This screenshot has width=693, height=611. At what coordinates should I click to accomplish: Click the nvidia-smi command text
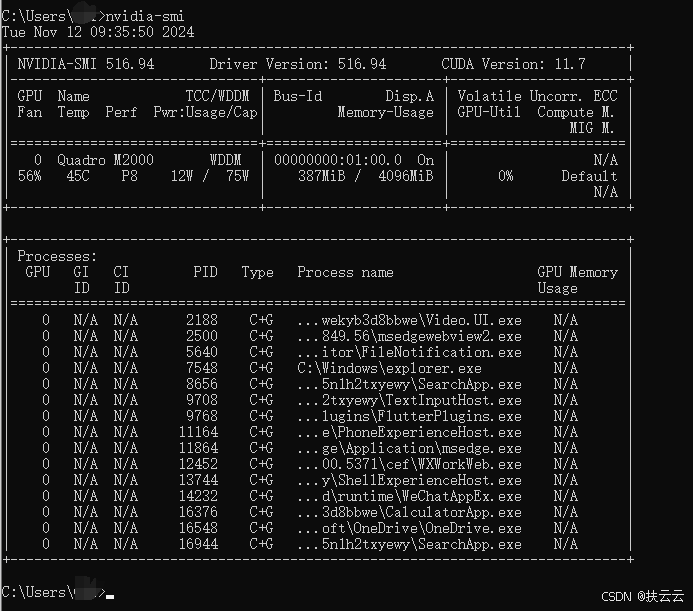[x=145, y=16]
